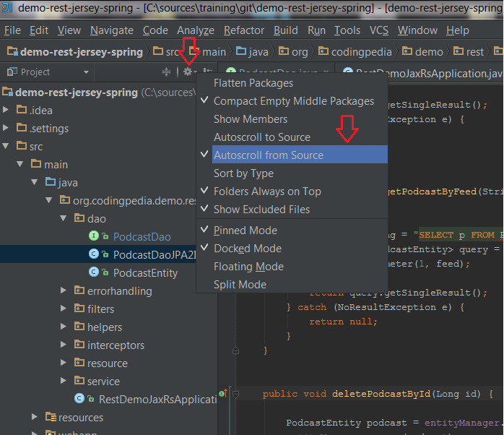The image size is (504, 435).
Task: Open the Refactor menu
Action: [x=243, y=30]
